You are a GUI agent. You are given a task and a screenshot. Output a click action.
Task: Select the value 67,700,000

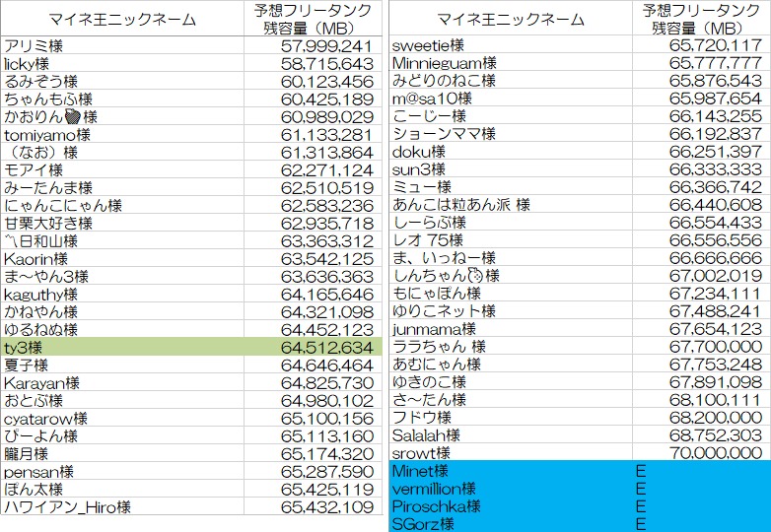click(716, 347)
